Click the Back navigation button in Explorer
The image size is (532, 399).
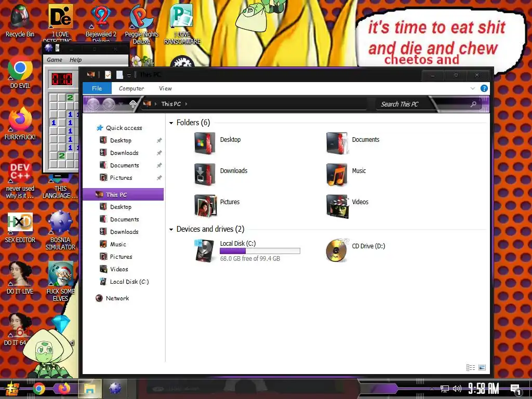click(93, 104)
